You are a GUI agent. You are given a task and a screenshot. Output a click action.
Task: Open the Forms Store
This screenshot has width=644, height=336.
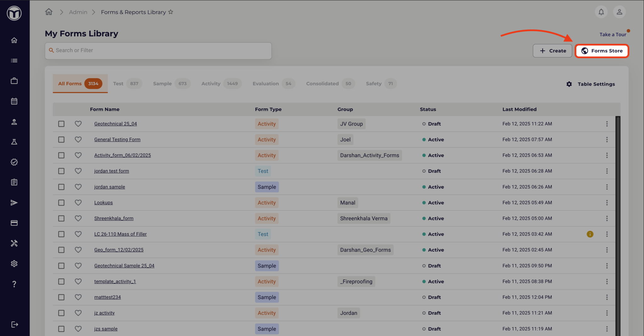point(602,51)
